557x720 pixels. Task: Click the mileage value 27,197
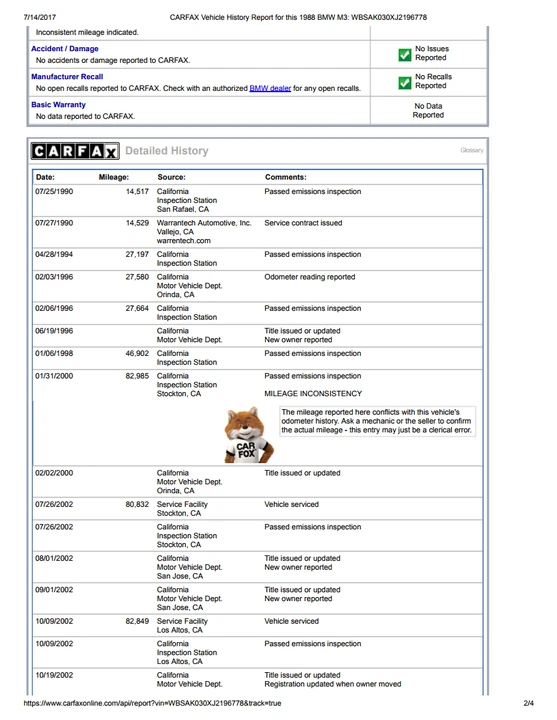(137, 254)
